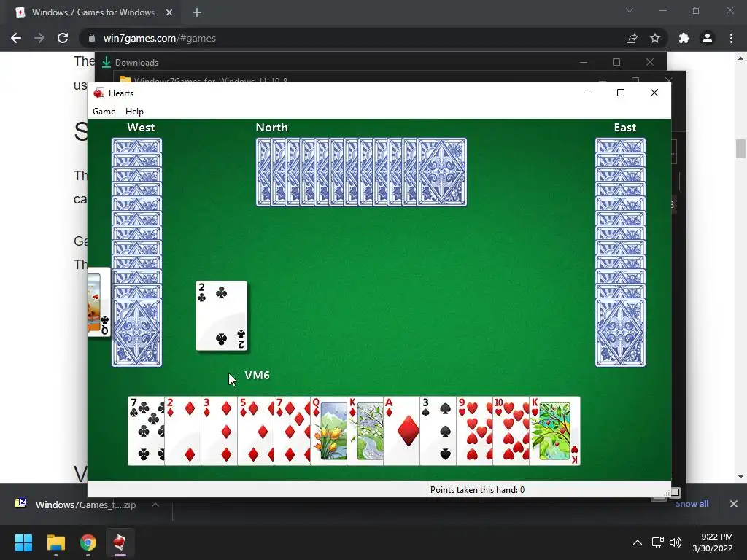Select the 7 of diamonds card

292,431
